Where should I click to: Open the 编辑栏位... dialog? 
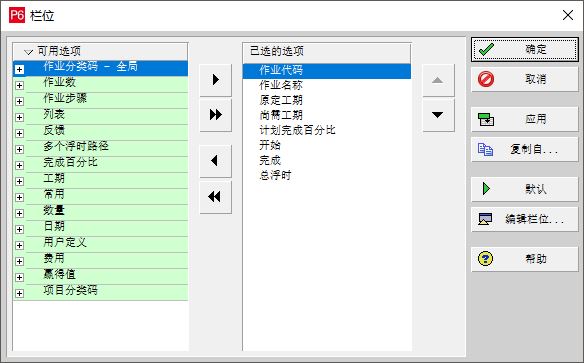[524, 219]
